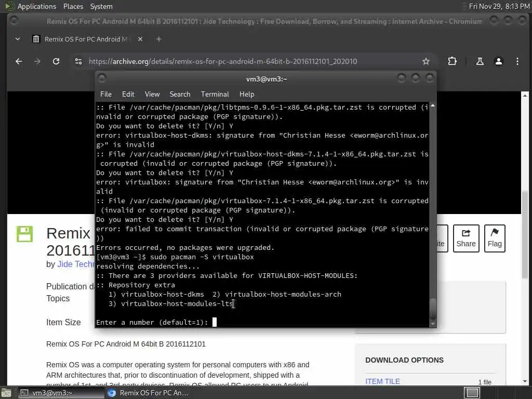The image size is (532, 399).
Task: Click the page scrollbar down arrow
Action: 525,381
